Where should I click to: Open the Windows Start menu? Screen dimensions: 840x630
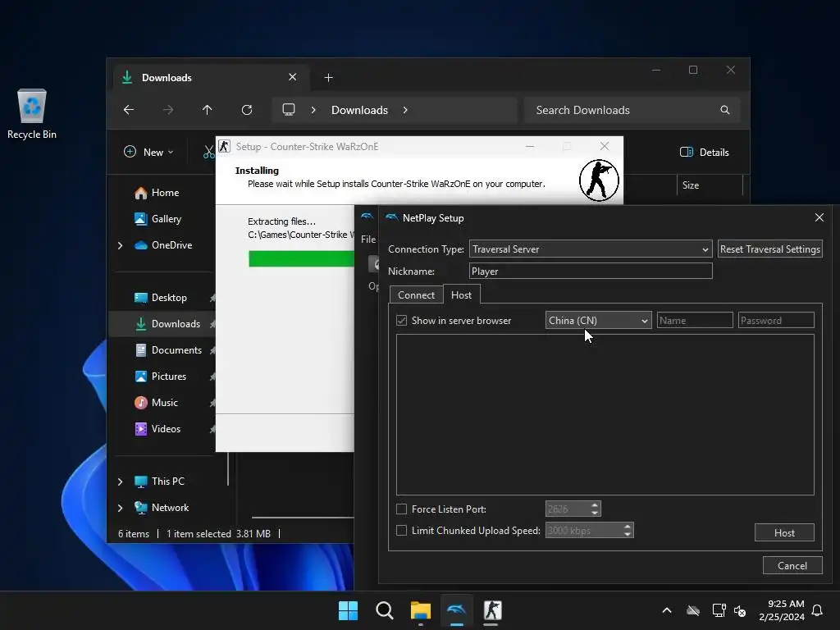click(348, 610)
